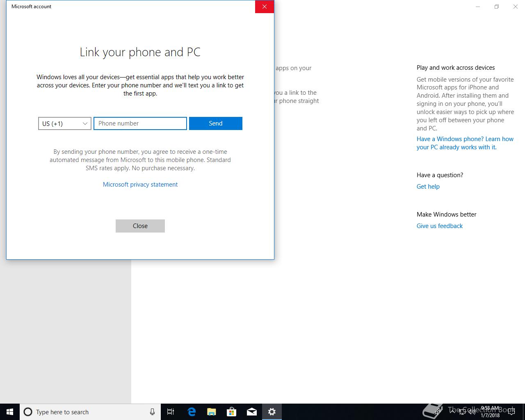Open the Mail app from the taskbar
Screen dimensions: 525x420
click(x=252, y=412)
